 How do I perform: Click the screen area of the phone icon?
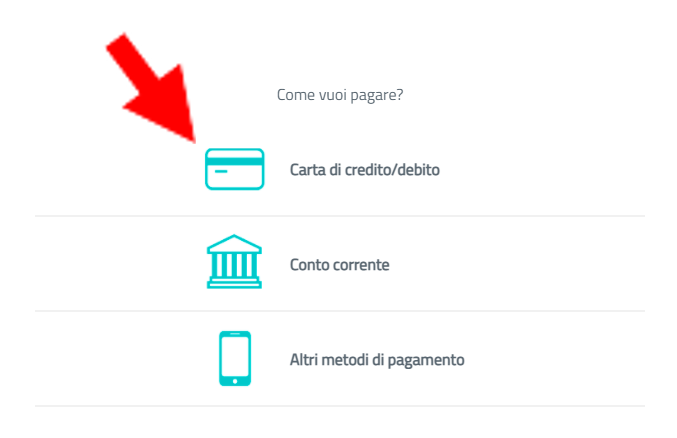[235, 356]
